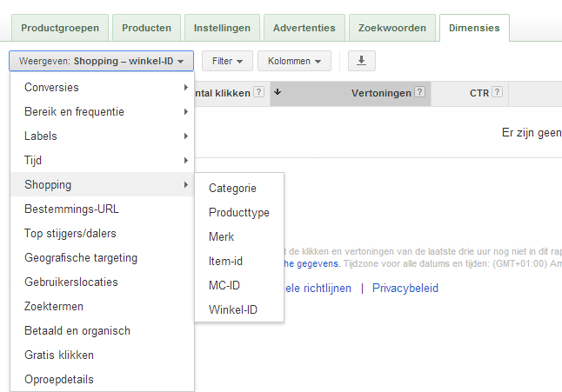The height and width of the screenshot is (392, 562).
Task: Open the Kolommen dropdown
Action: [294, 61]
